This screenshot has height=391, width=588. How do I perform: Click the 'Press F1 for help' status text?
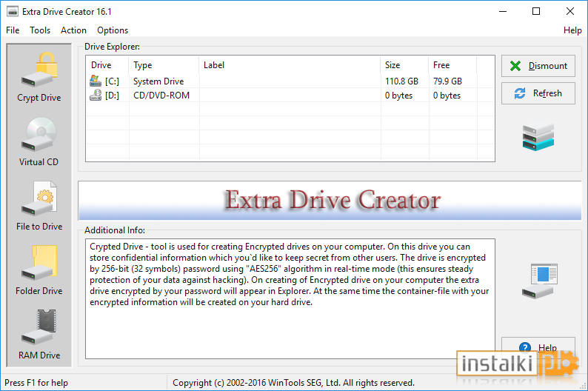point(36,383)
